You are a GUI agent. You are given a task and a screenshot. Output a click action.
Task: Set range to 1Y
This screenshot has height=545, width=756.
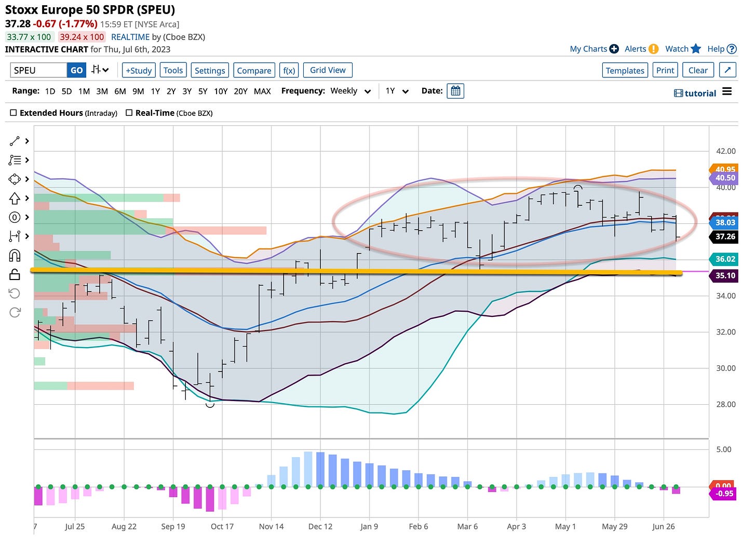click(155, 91)
